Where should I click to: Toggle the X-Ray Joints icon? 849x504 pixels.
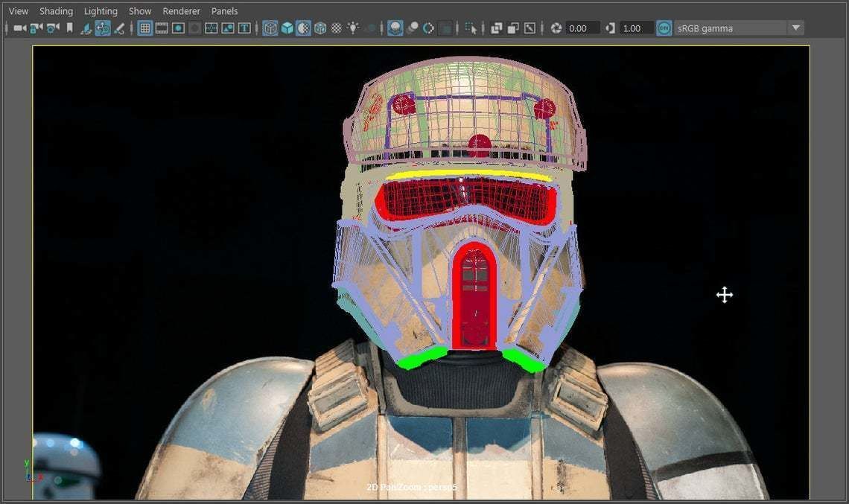click(530, 28)
